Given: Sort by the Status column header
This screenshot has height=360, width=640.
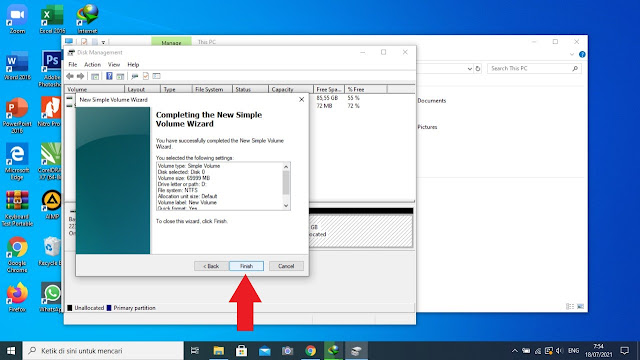Looking at the screenshot, I should coord(250,89).
